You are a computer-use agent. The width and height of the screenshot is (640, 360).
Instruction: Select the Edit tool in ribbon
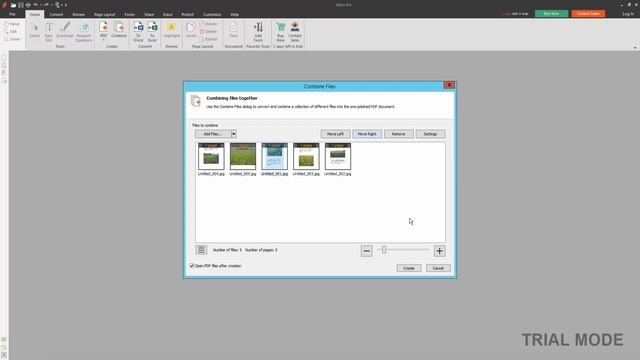tap(11, 31)
